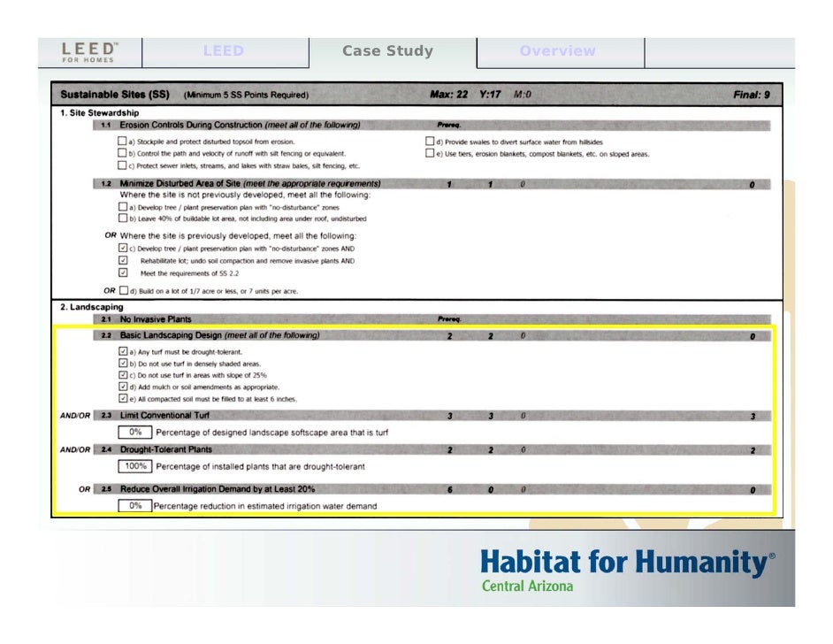Check 'Stockpile and protect disturbed topsoil' box
833x644 pixels.
122,141
